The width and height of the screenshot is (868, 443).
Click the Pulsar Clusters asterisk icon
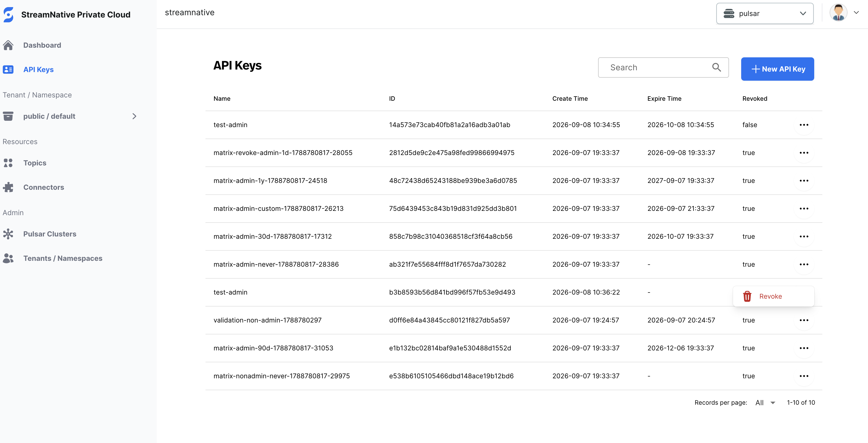pos(8,234)
